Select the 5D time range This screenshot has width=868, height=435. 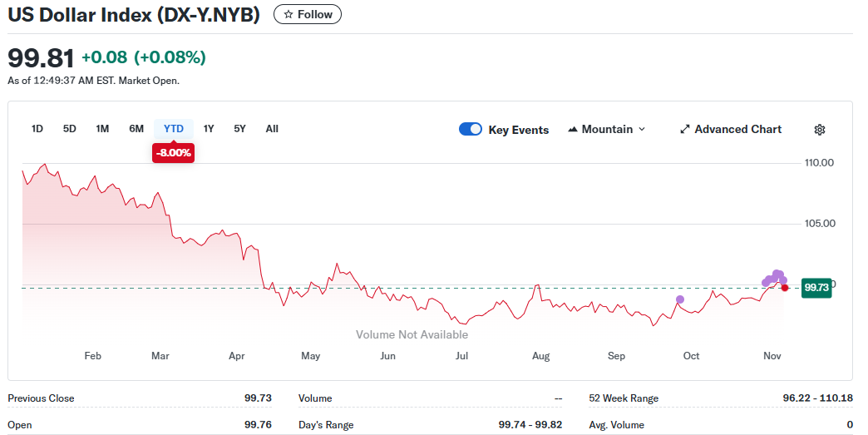coord(69,129)
